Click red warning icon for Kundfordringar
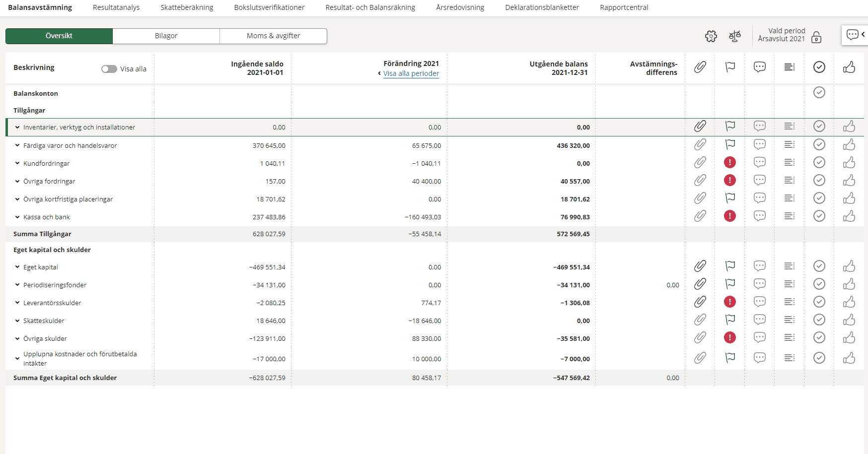 point(729,162)
